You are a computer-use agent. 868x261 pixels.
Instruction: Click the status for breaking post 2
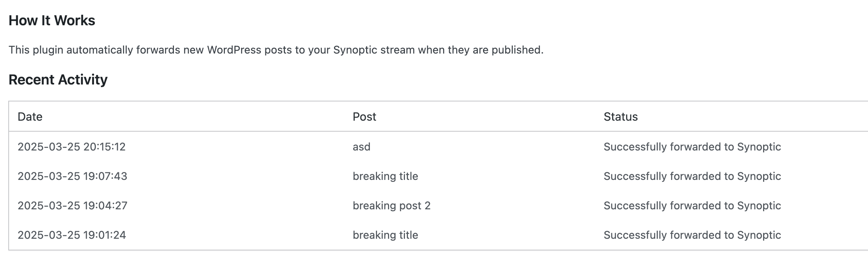(692, 206)
